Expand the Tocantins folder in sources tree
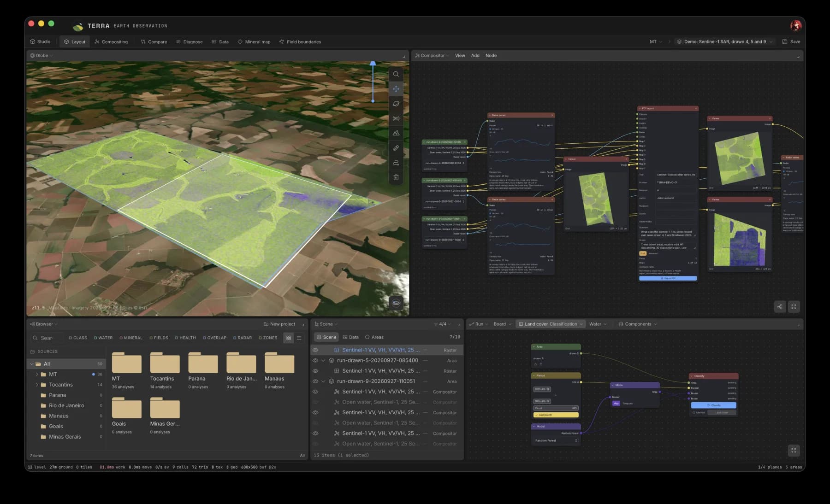 point(37,385)
